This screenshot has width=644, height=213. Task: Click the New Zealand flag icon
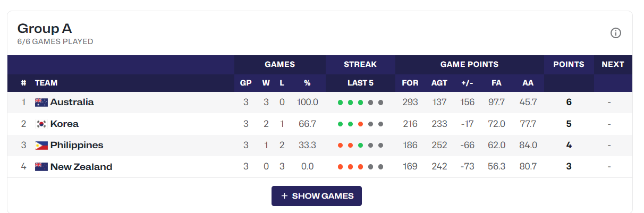[41, 167]
